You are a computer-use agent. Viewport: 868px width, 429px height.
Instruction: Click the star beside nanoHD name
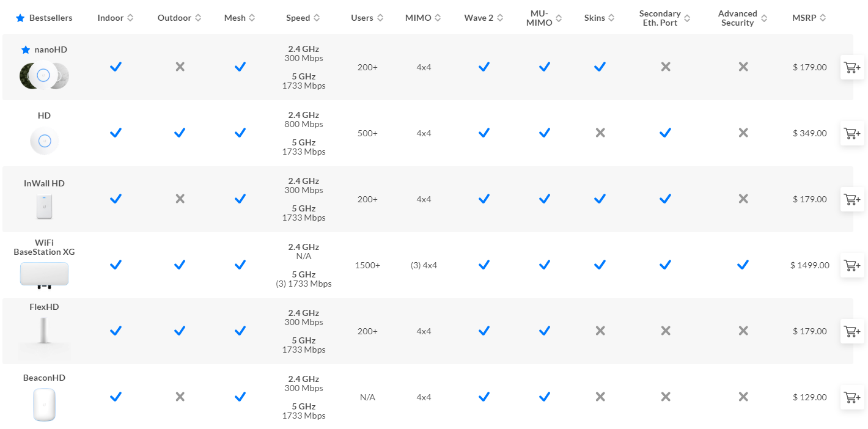(x=26, y=50)
